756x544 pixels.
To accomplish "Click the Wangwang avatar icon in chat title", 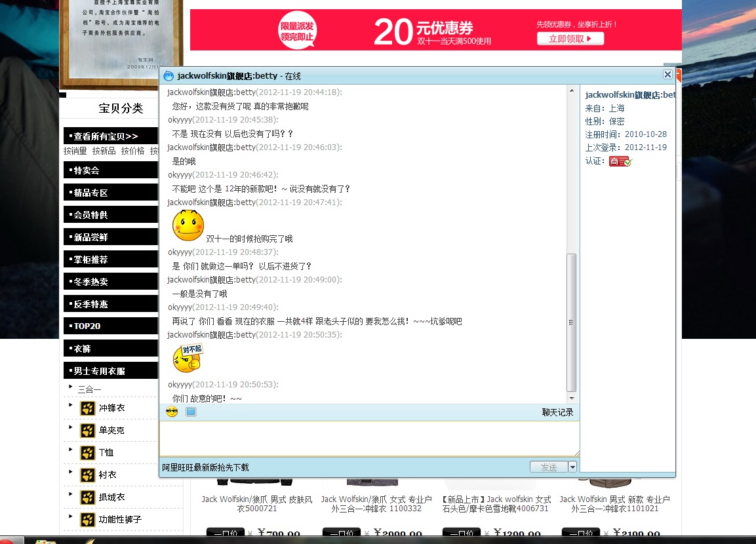I will tap(169, 76).
